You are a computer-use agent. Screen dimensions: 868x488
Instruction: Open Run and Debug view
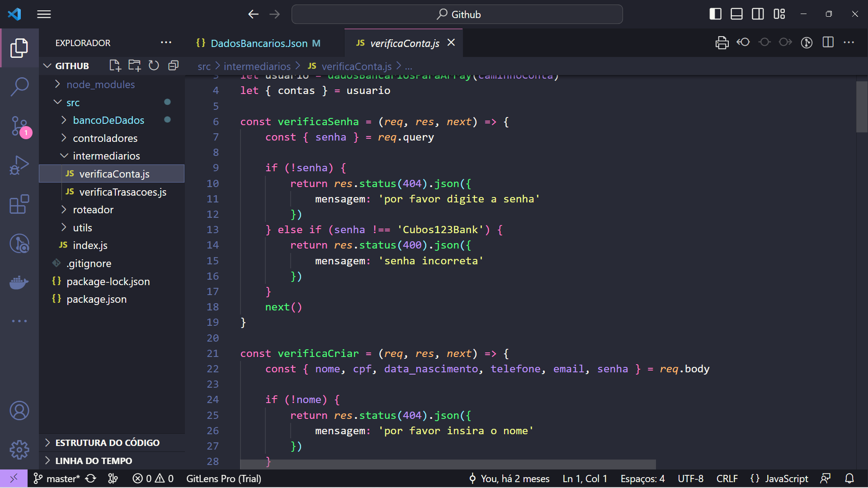coord(19,165)
